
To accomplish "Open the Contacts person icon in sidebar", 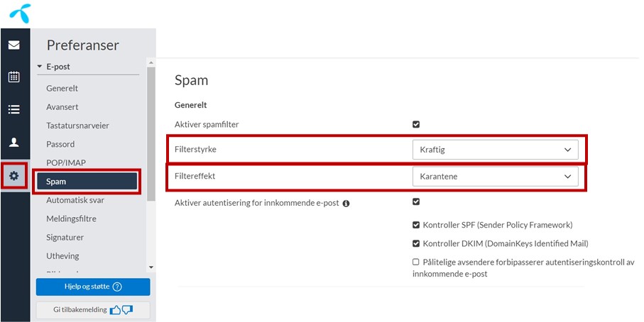I will pyautogui.click(x=13, y=142).
